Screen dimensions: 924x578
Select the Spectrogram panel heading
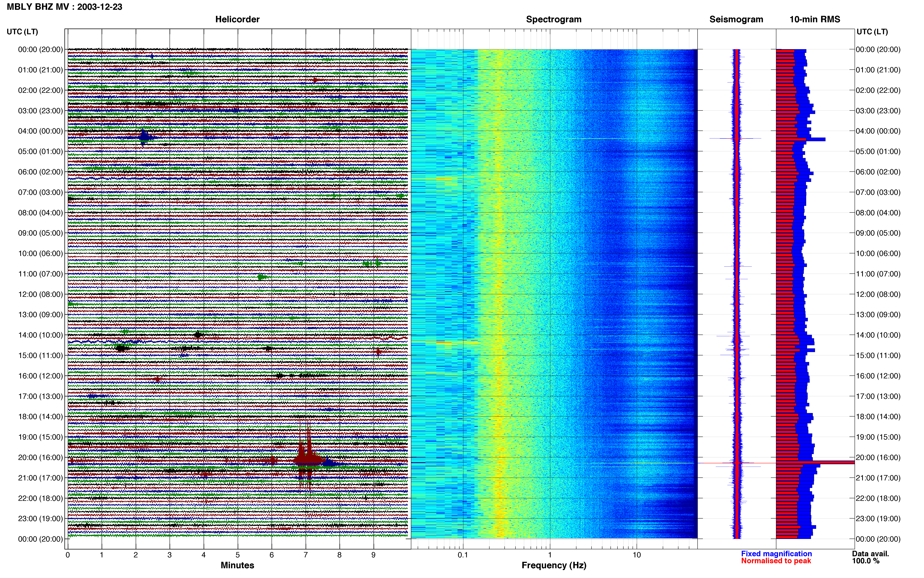554,20
